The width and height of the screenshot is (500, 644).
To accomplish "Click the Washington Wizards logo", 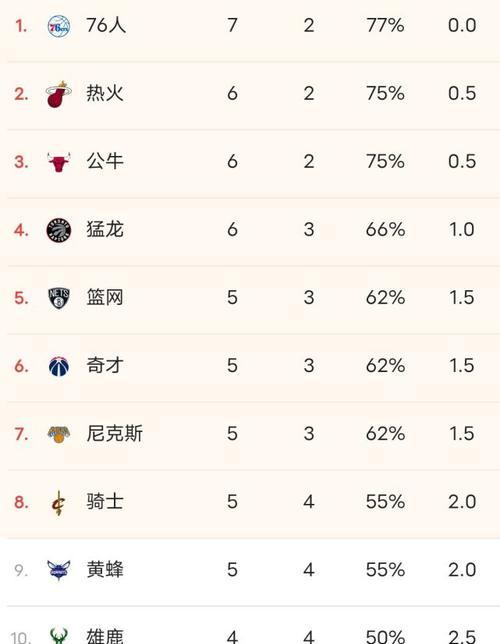I will point(59,366).
